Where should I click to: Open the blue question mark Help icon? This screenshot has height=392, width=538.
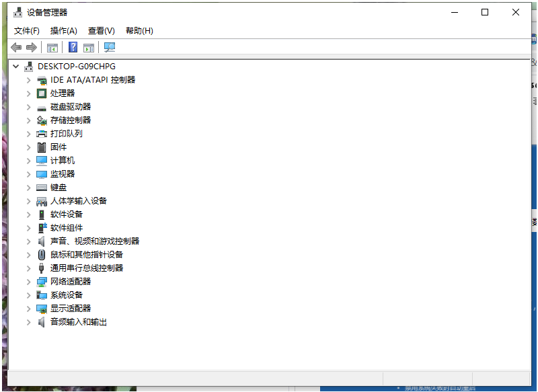pos(73,47)
